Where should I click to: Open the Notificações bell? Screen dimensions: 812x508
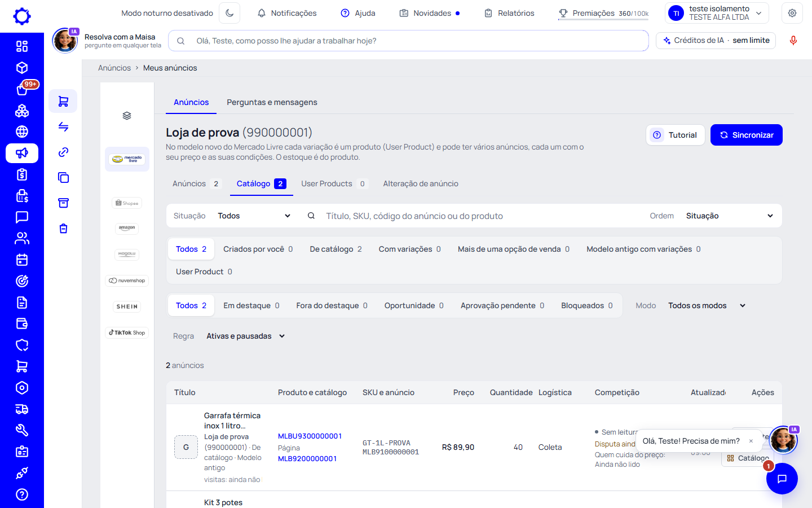[287, 13]
